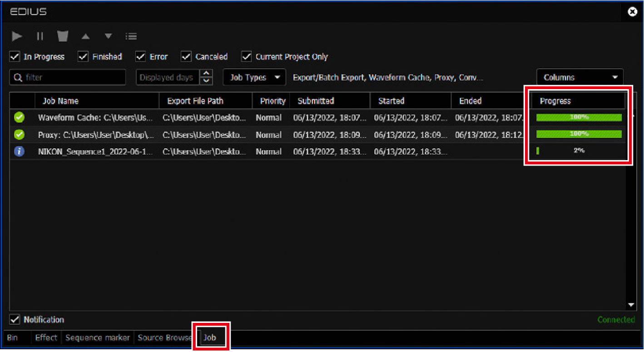
Task: Switch to the Effect tab
Action: [x=46, y=338]
